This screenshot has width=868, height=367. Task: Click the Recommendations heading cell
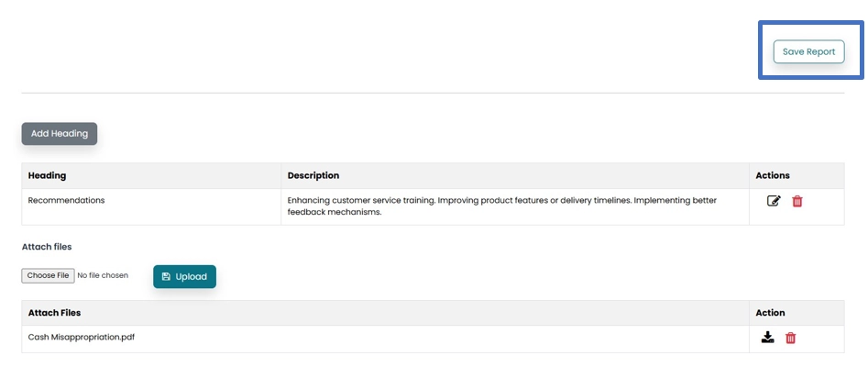click(66, 200)
